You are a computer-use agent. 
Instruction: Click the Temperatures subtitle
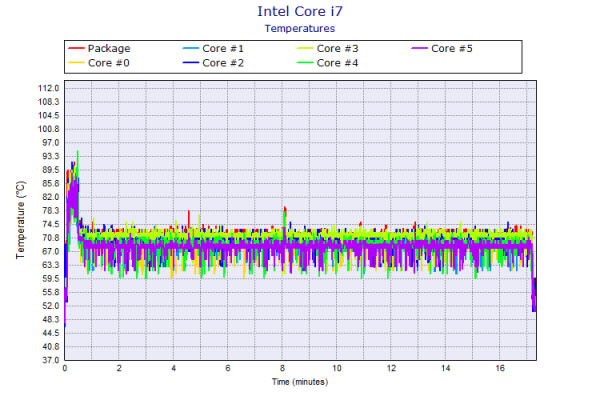click(300, 28)
